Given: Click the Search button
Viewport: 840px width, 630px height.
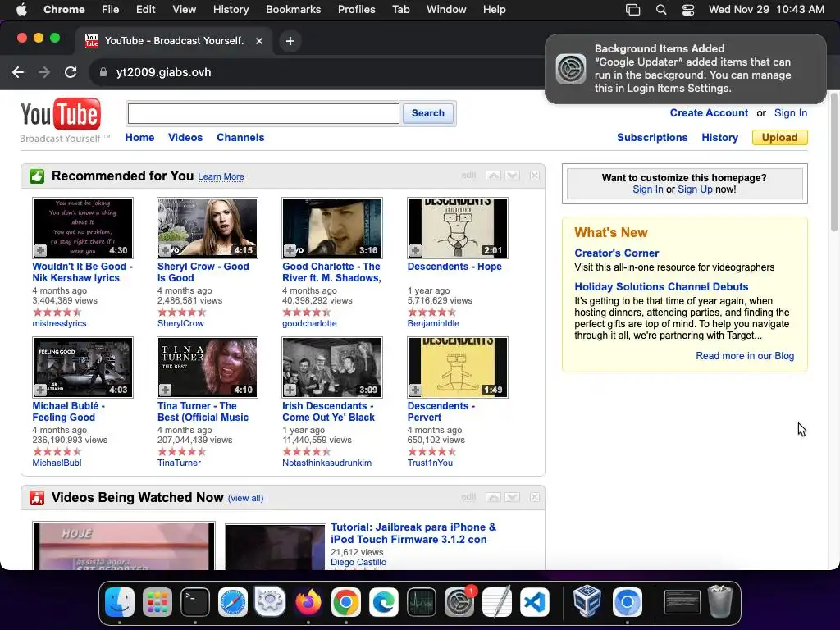Looking at the screenshot, I should [x=428, y=113].
